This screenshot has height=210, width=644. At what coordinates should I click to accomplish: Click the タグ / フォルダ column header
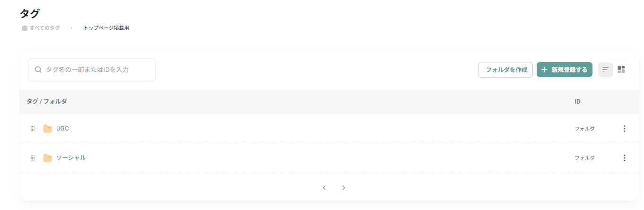point(47,102)
